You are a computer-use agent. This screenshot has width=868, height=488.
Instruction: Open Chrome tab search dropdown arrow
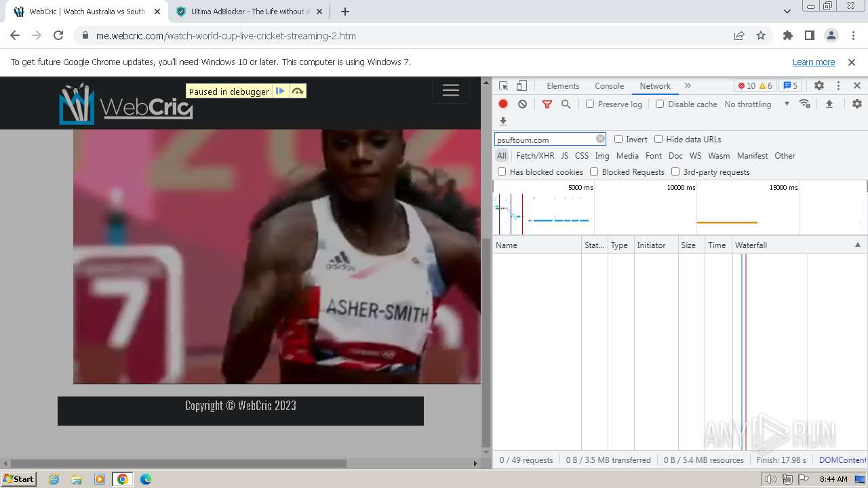click(x=787, y=12)
